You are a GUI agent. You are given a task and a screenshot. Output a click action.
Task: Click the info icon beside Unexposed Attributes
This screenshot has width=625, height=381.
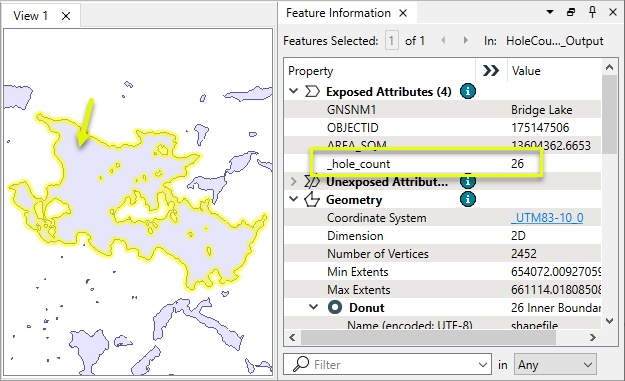click(x=468, y=182)
